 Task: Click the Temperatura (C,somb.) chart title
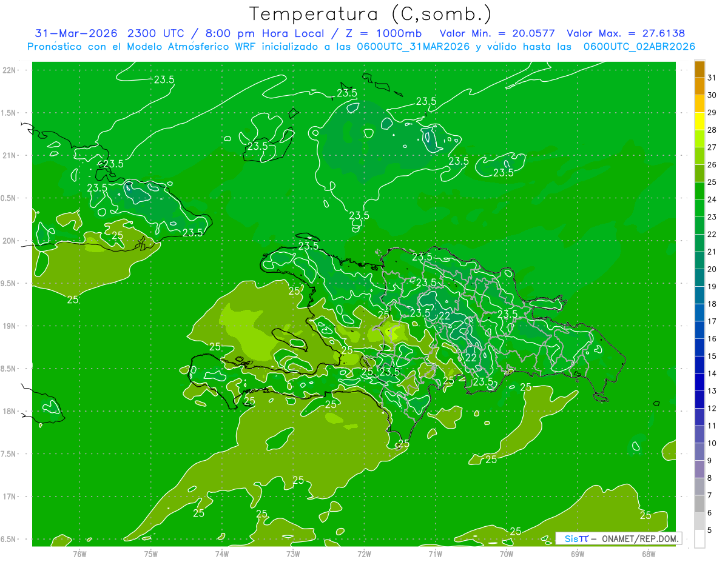(x=371, y=14)
